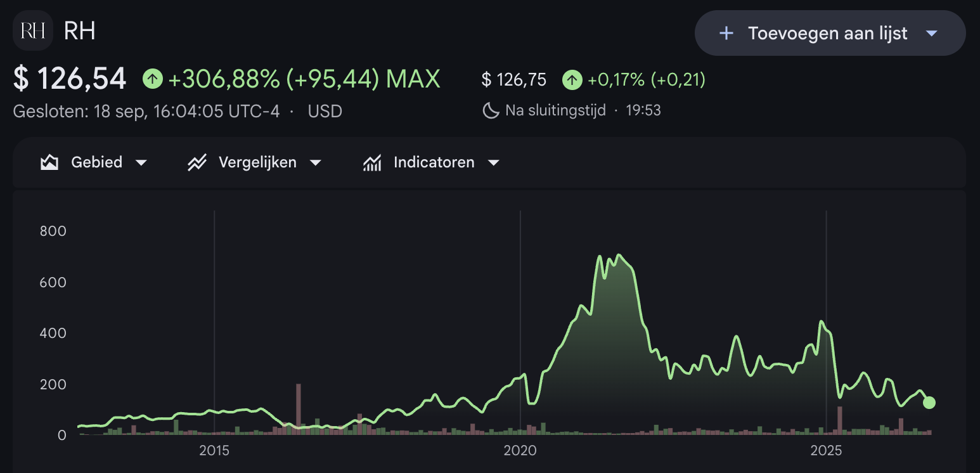This screenshot has width=980, height=473.
Task: Click the area chart icon beside Gebied
Action: [49, 163]
